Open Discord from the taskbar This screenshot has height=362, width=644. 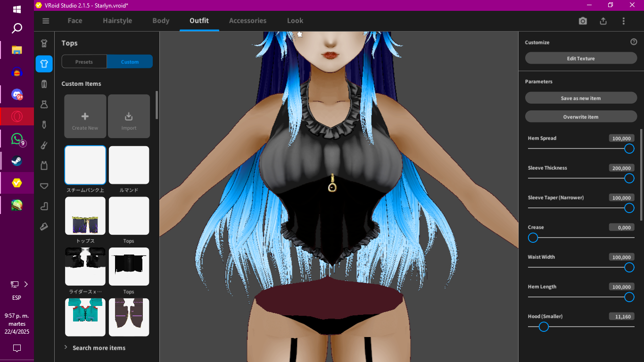coord(17,95)
